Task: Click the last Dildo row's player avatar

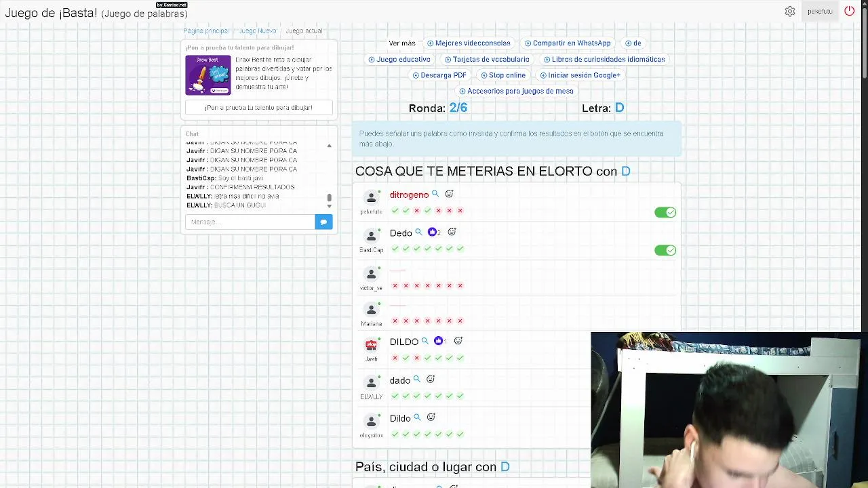Action: [371, 422]
